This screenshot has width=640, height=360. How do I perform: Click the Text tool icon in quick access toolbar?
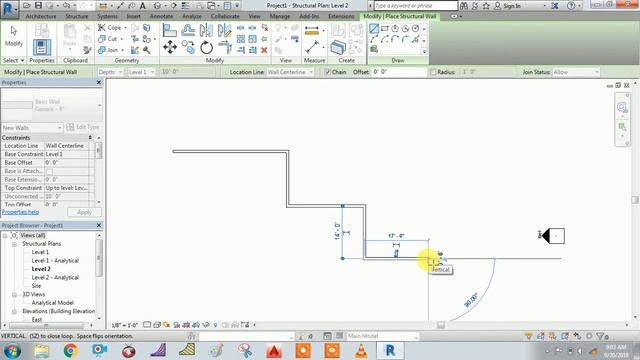click(143, 6)
